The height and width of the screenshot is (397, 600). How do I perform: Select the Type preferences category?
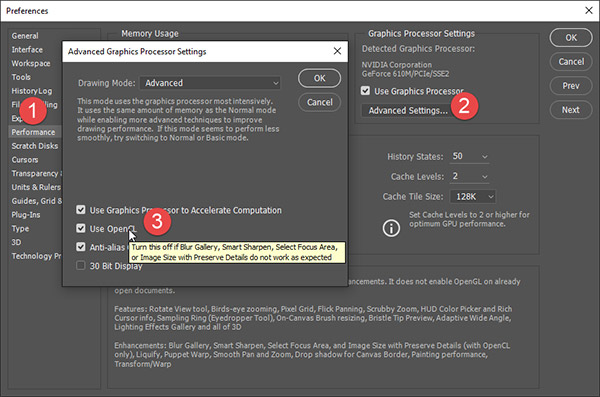20,229
